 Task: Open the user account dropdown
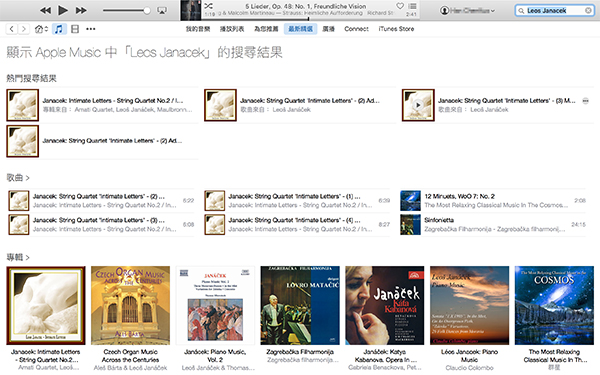467,11
